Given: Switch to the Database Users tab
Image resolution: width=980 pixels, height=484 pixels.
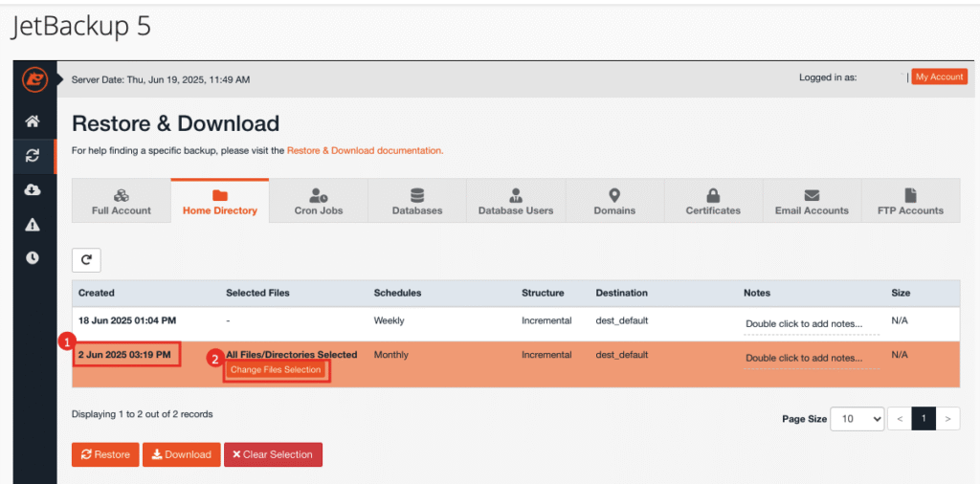Looking at the screenshot, I should pyautogui.click(x=516, y=201).
